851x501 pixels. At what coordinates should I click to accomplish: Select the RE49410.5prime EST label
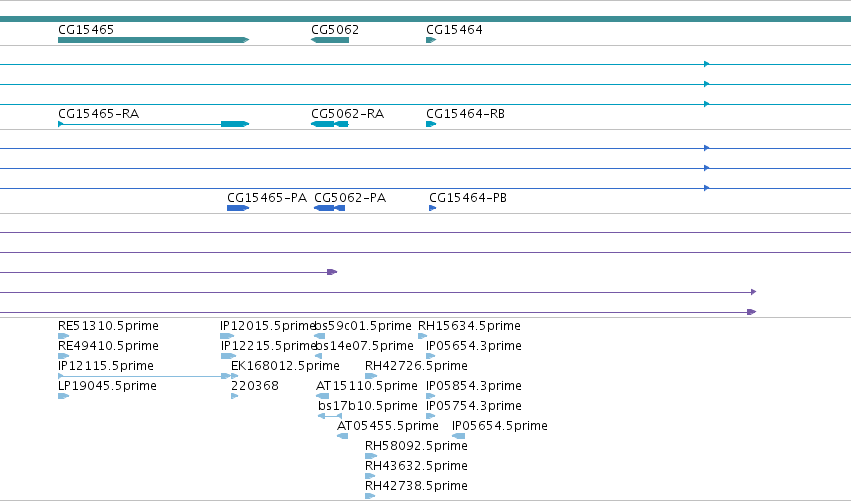pos(108,346)
